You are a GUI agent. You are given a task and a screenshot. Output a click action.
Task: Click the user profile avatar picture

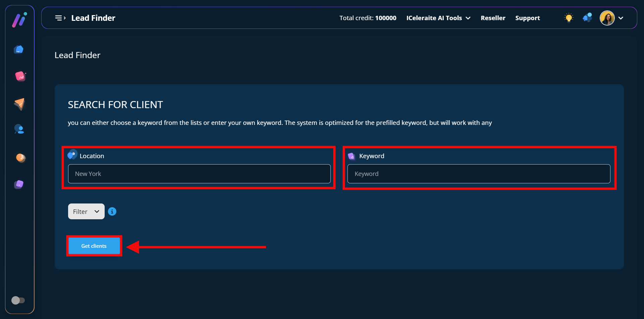tap(607, 18)
